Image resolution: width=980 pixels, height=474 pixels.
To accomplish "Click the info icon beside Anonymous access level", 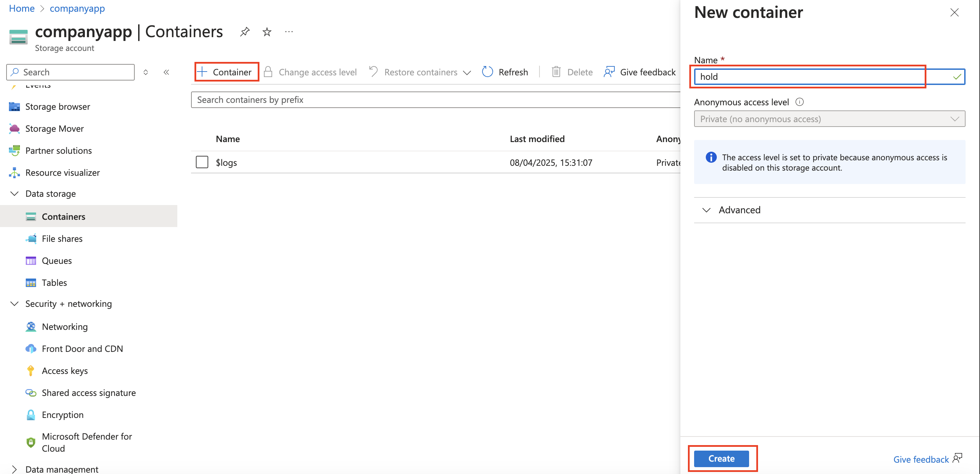I will tap(800, 102).
